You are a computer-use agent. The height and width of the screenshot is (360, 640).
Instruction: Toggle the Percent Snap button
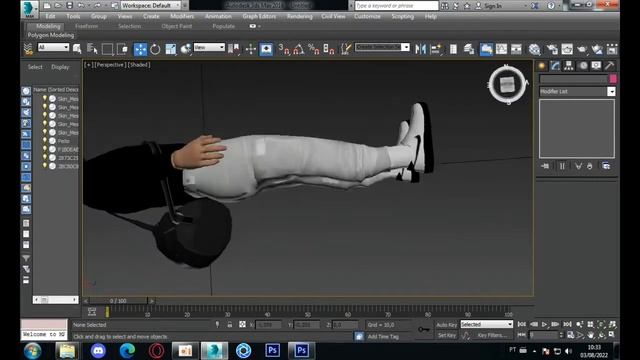click(x=313, y=49)
